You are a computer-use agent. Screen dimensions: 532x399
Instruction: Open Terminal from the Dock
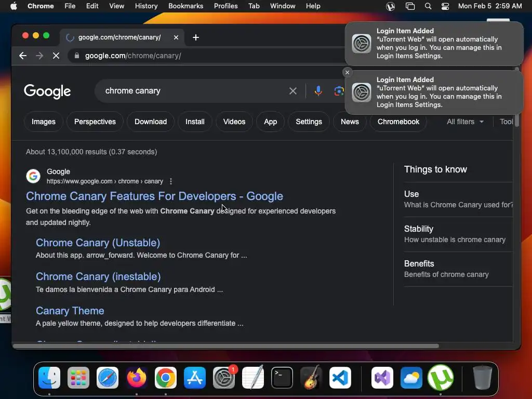coord(282,378)
